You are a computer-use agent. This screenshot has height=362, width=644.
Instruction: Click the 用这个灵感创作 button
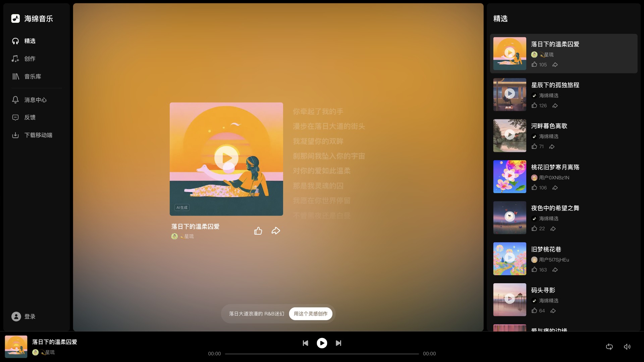(311, 314)
